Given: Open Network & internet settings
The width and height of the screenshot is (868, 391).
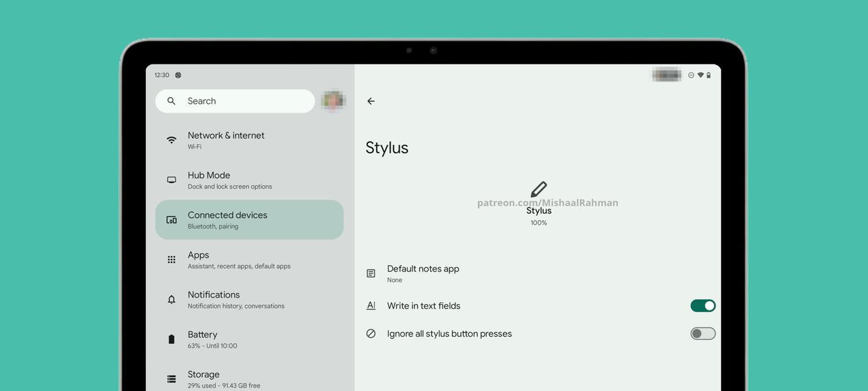Looking at the screenshot, I should click(249, 140).
